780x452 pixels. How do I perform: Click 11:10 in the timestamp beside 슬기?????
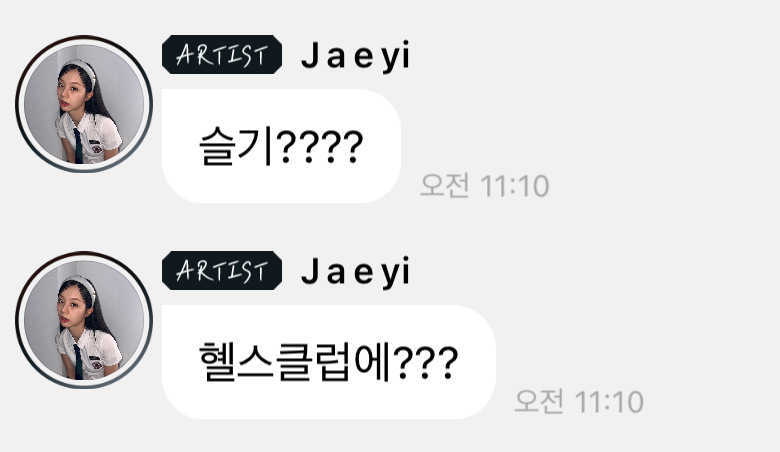[x=515, y=186]
